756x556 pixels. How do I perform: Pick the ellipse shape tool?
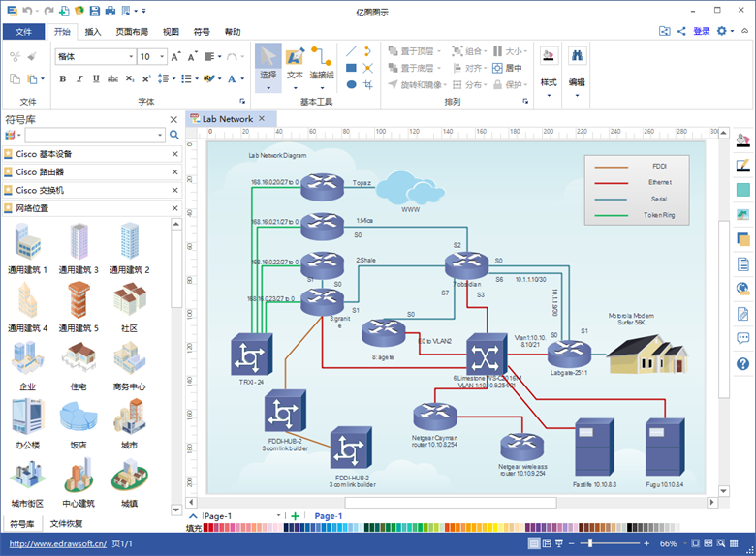click(351, 85)
